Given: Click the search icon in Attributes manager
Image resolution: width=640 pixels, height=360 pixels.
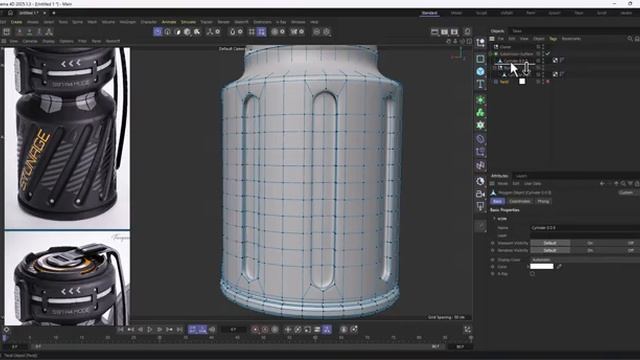Looking at the screenshot, I should tap(623, 184).
